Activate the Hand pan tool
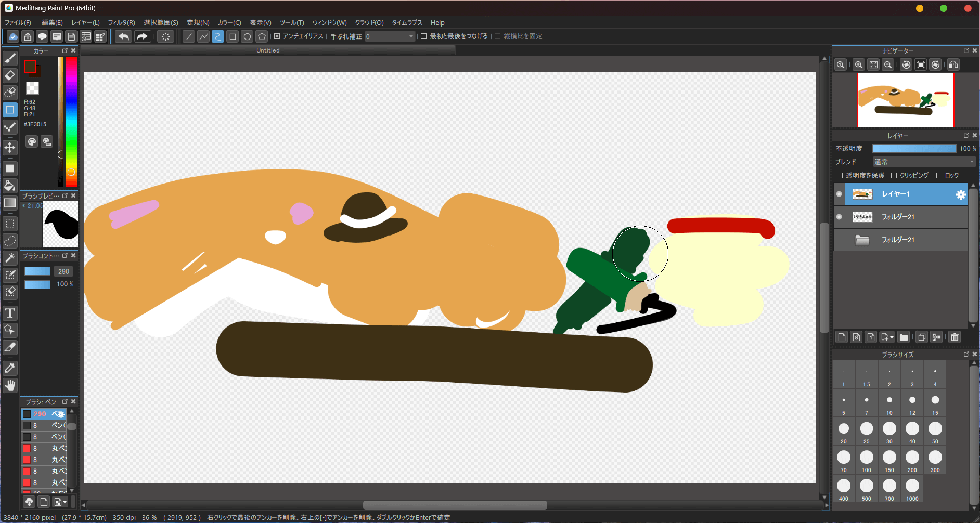 tap(10, 385)
